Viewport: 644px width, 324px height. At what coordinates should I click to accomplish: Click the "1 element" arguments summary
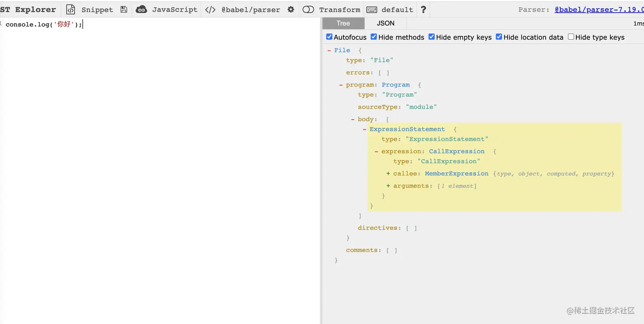point(457,186)
